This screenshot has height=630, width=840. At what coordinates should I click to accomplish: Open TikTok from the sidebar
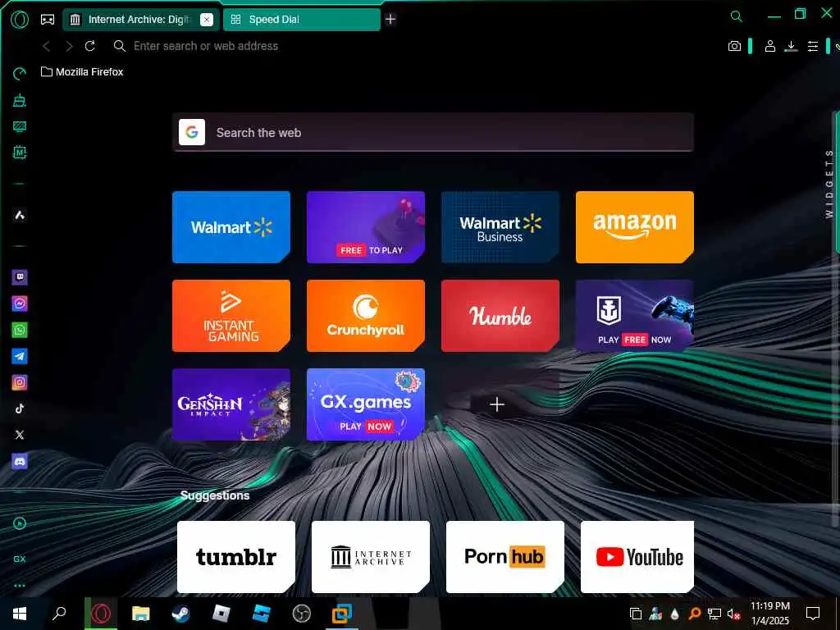pyautogui.click(x=20, y=409)
